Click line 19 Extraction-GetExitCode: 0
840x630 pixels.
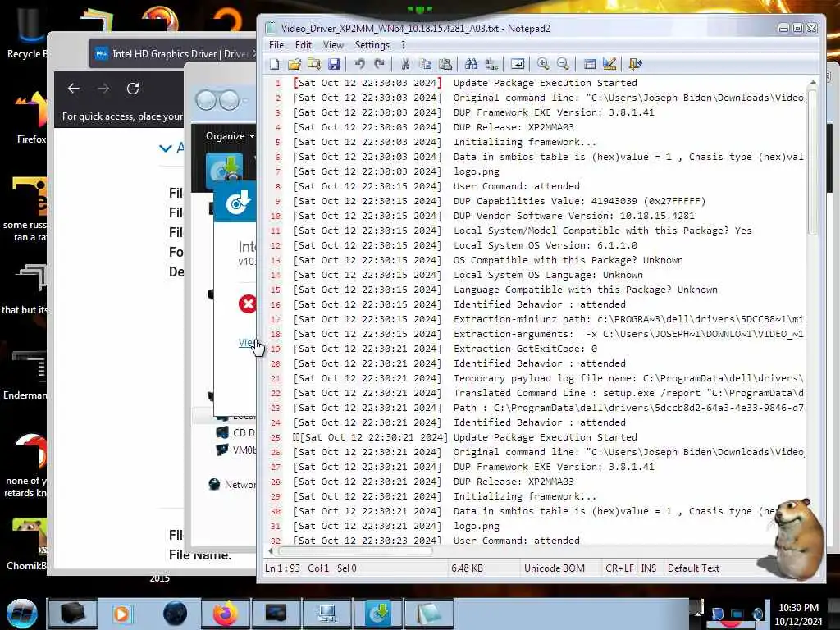tap(525, 349)
